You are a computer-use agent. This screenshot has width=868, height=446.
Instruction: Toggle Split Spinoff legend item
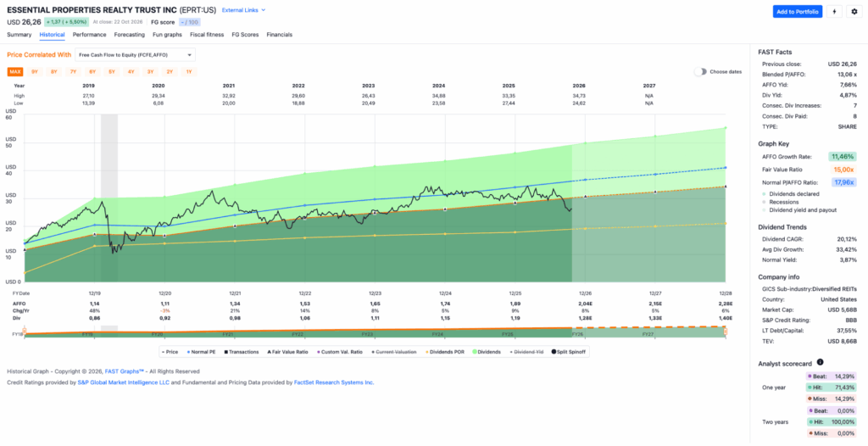click(x=570, y=352)
